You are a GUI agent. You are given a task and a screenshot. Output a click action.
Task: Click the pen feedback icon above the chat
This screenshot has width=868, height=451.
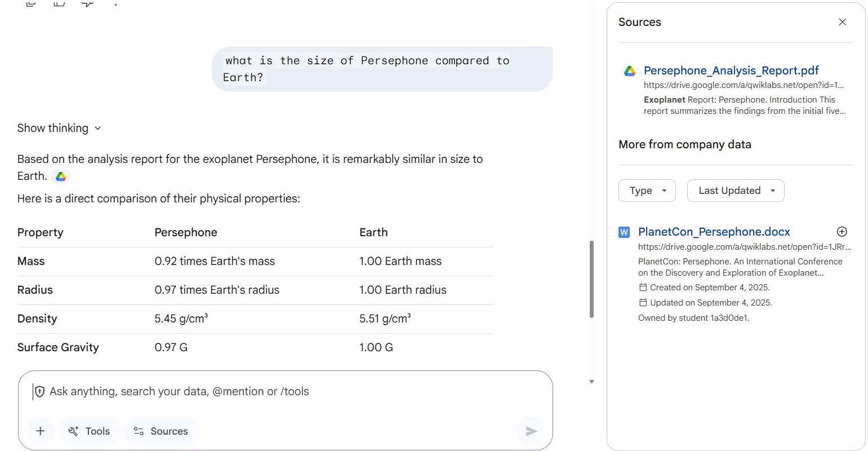click(87, 3)
